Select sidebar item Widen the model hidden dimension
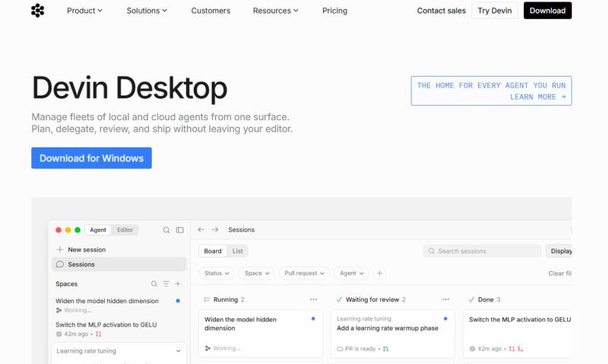Screen dimensions: 608x364 tap(119, 305)
